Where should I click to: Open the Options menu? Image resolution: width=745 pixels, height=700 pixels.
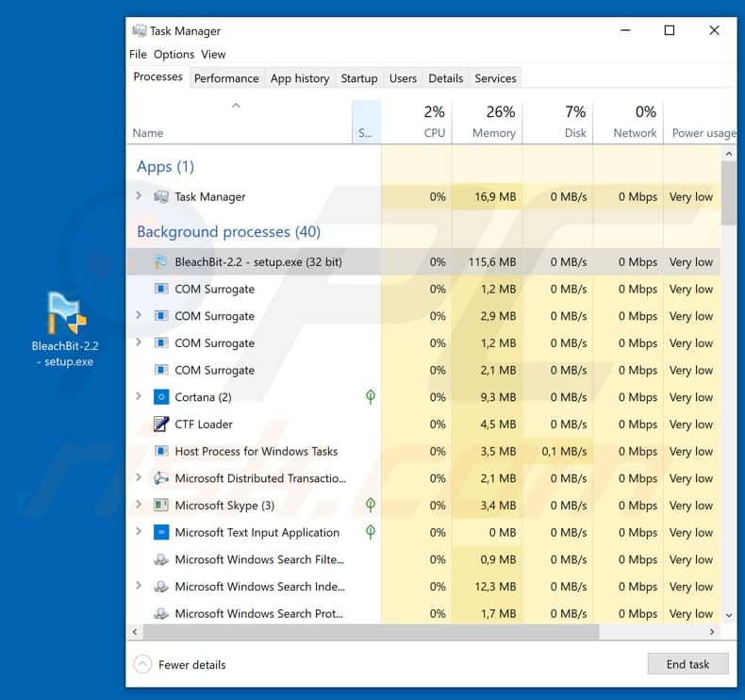[x=174, y=55]
